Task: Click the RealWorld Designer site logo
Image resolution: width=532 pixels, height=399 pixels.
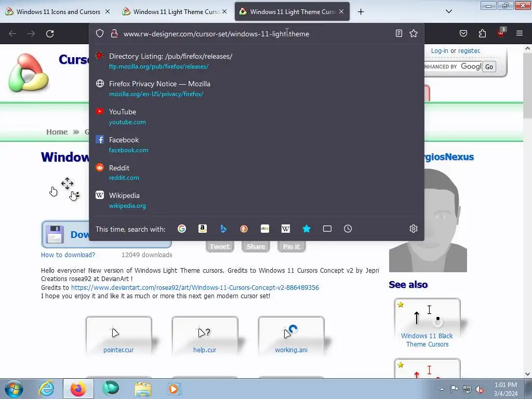Action: [29, 73]
